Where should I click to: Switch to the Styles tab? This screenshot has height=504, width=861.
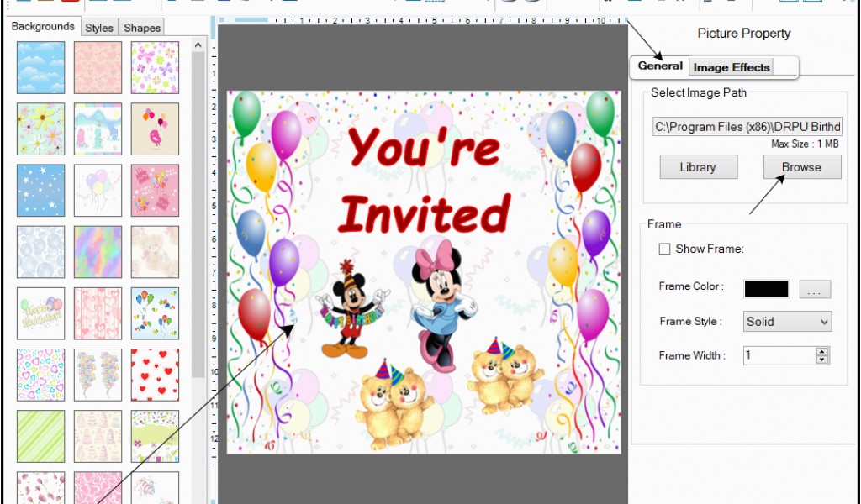coord(99,28)
